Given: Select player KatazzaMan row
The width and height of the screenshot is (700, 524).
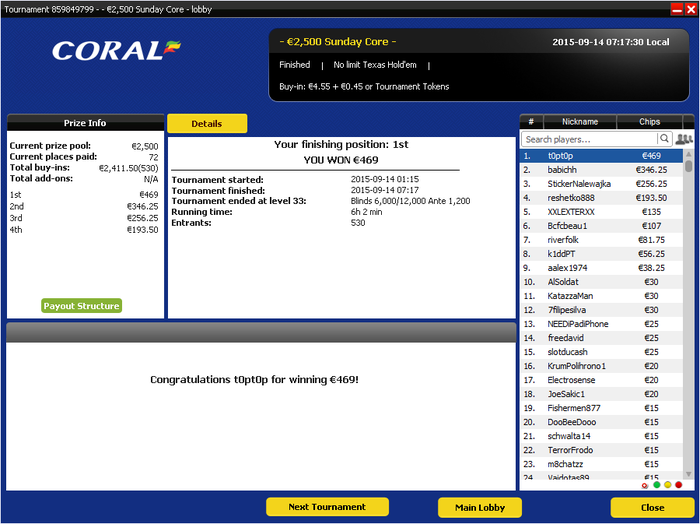Looking at the screenshot, I should click(x=601, y=296).
